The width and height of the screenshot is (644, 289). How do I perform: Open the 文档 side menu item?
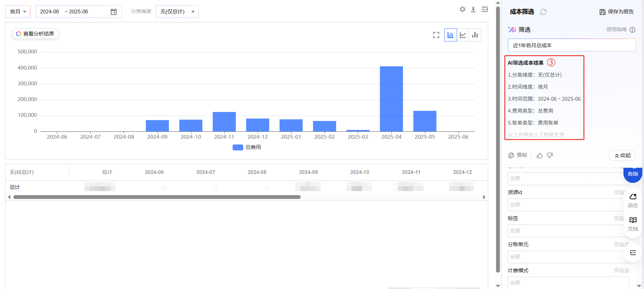633,224
